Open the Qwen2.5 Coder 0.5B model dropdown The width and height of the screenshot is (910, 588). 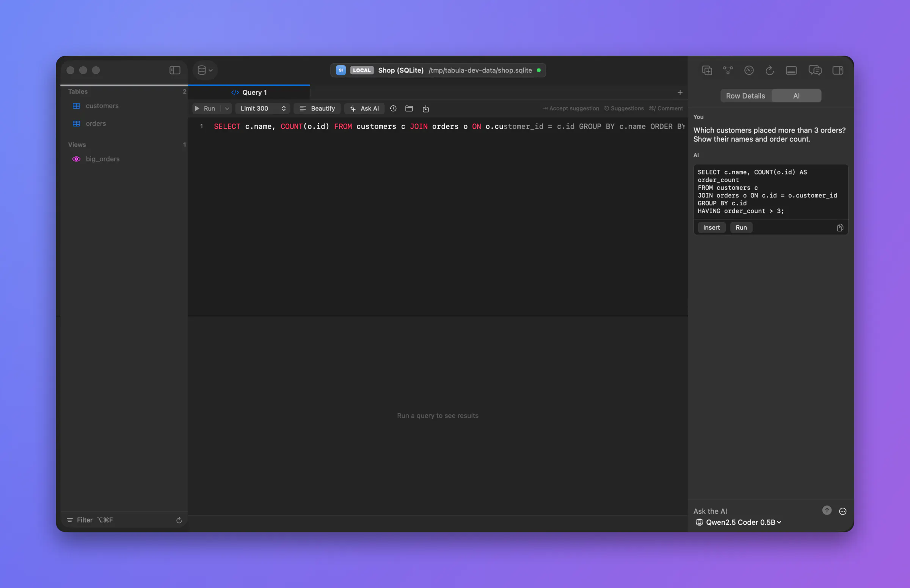[x=738, y=522]
